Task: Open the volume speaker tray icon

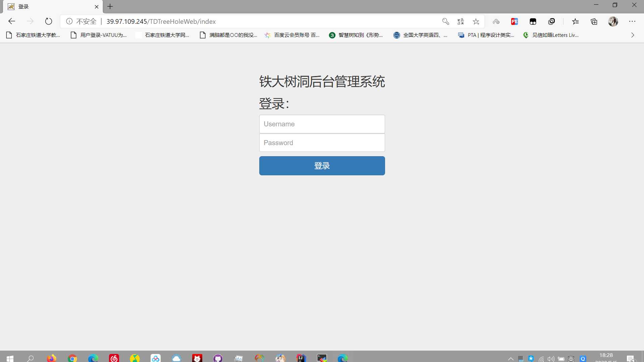Action: point(551,359)
